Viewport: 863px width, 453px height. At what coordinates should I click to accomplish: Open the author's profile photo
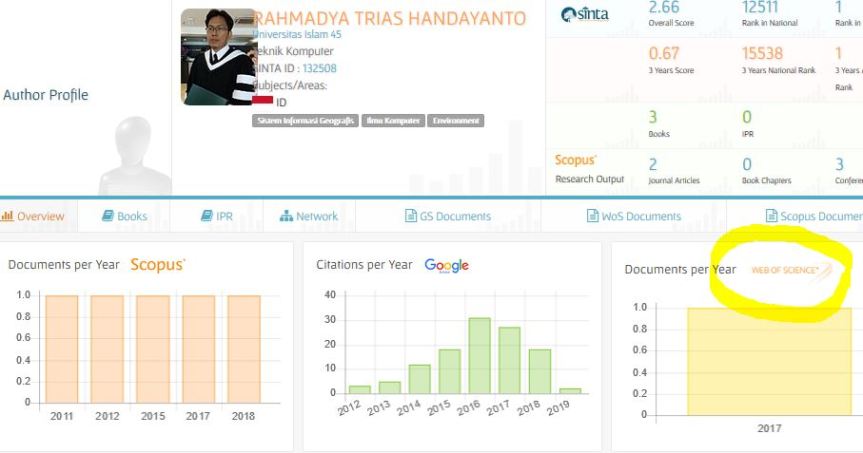[x=219, y=57]
